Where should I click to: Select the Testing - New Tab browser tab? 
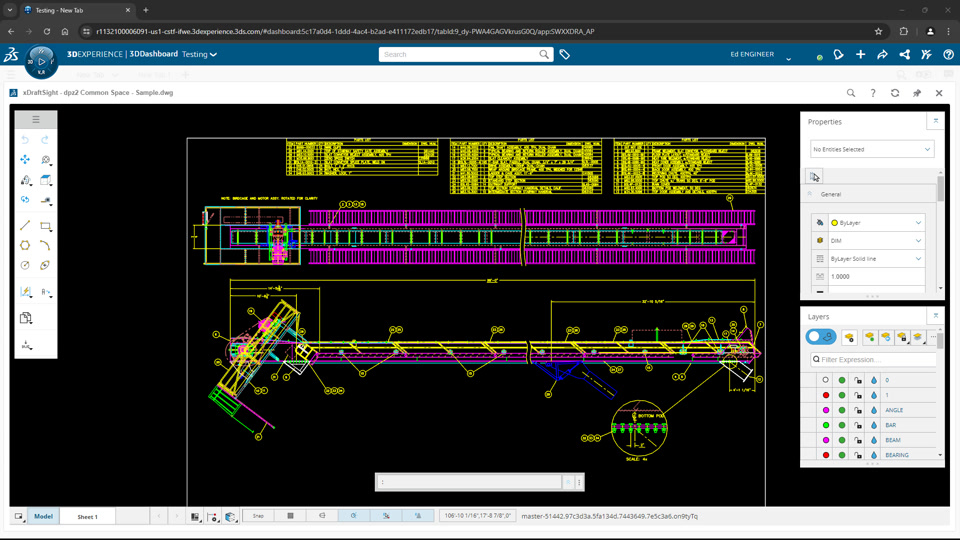click(77, 10)
